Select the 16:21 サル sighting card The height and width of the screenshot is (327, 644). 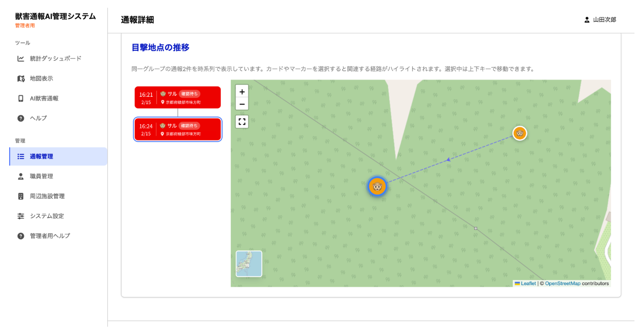[x=178, y=97]
